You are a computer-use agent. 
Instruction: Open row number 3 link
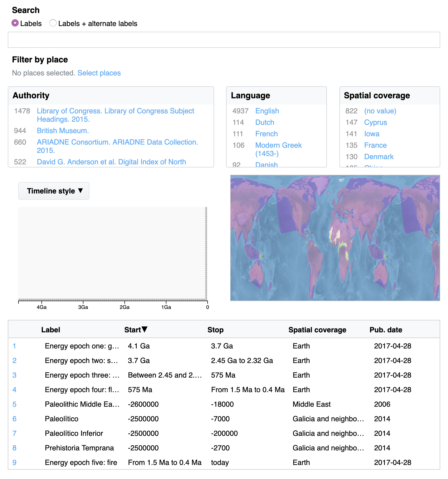click(x=14, y=375)
